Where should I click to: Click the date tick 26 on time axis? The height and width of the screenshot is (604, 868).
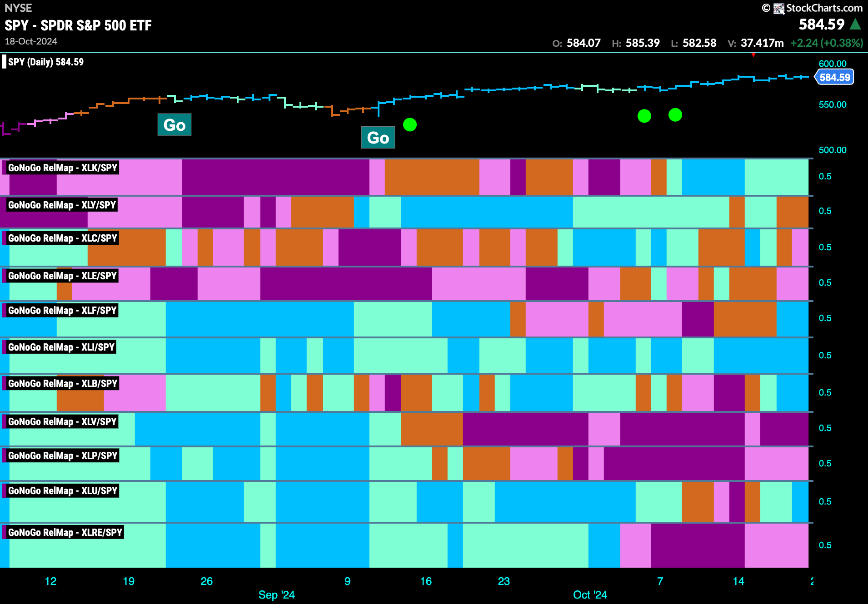(x=207, y=581)
